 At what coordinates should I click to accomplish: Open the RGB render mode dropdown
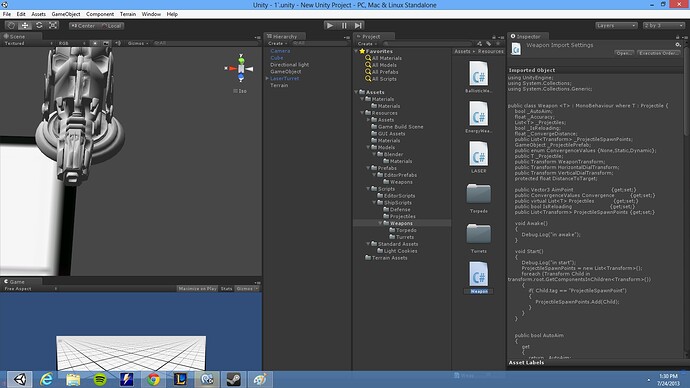tap(72, 43)
